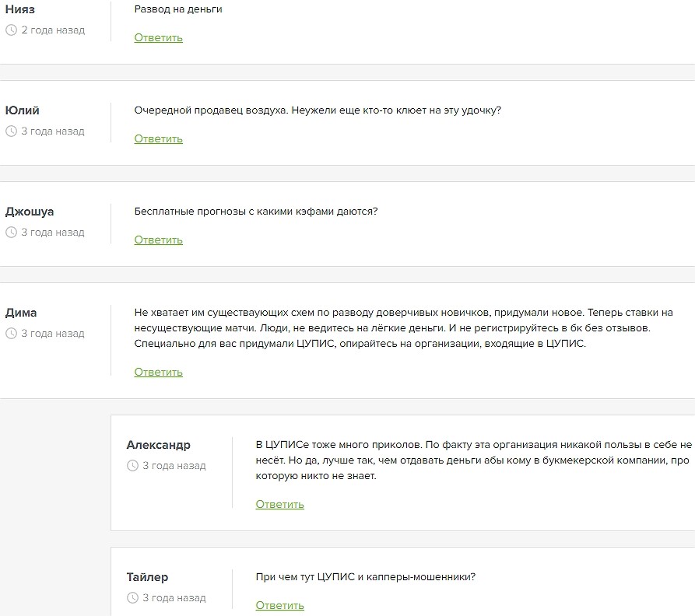Click the clock icon under Дима
This screenshot has height=616, width=695.
11,334
